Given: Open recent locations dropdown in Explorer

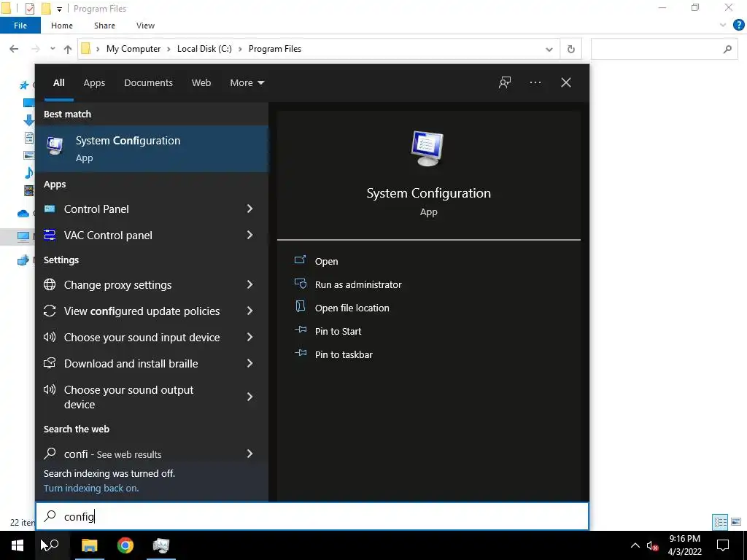Looking at the screenshot, I should [53, 49].
